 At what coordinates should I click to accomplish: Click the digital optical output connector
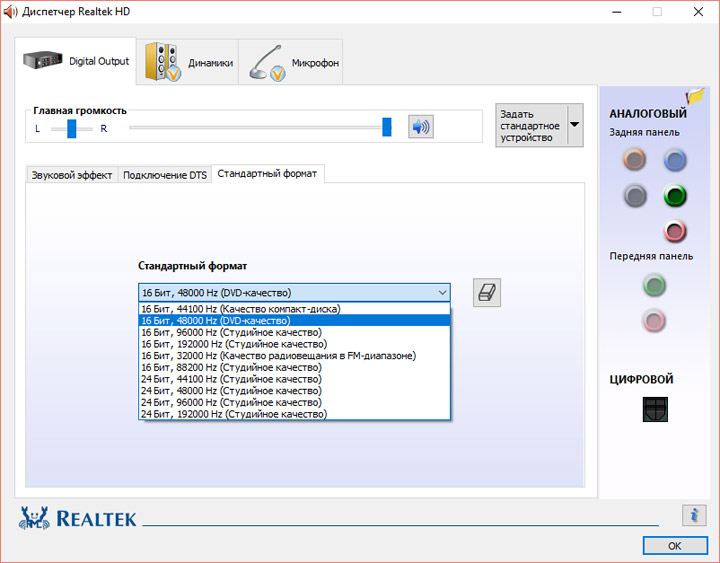(655, 409)
